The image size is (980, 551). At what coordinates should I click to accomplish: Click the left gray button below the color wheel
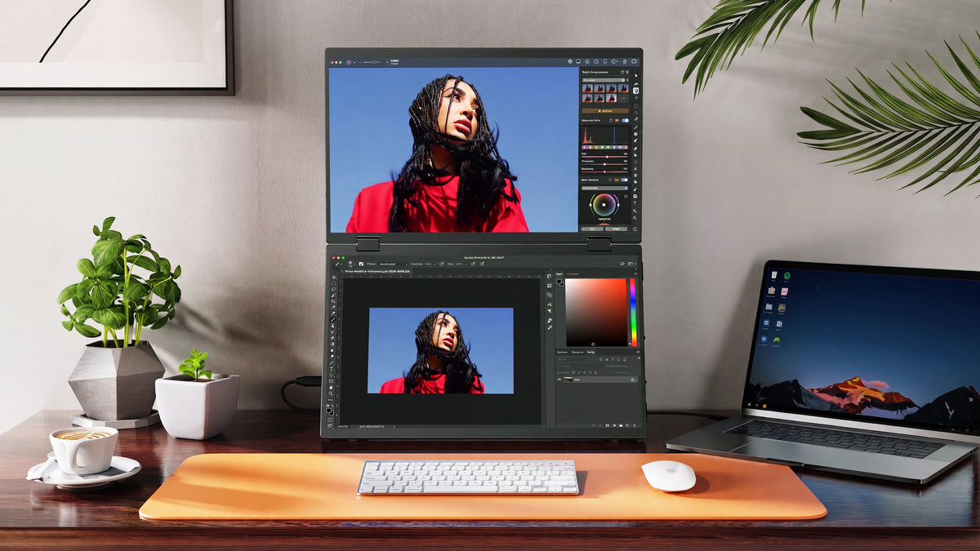[593, 229]
